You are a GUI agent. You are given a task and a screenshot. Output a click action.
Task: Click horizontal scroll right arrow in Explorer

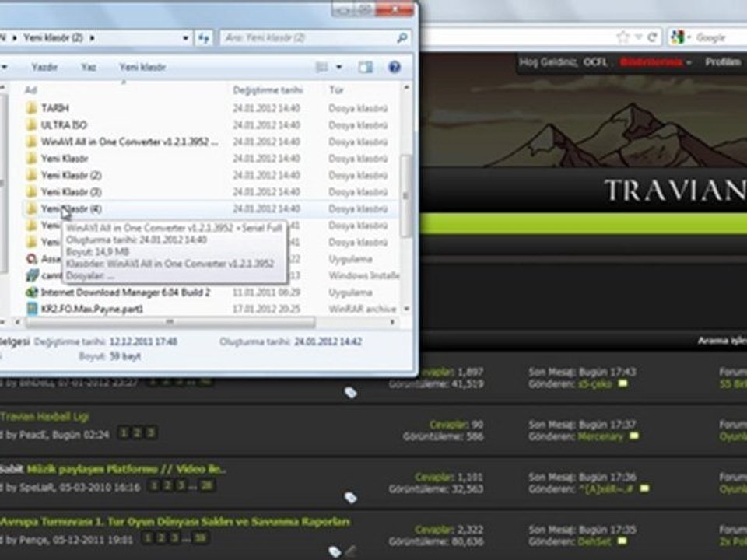click(392, 322)
